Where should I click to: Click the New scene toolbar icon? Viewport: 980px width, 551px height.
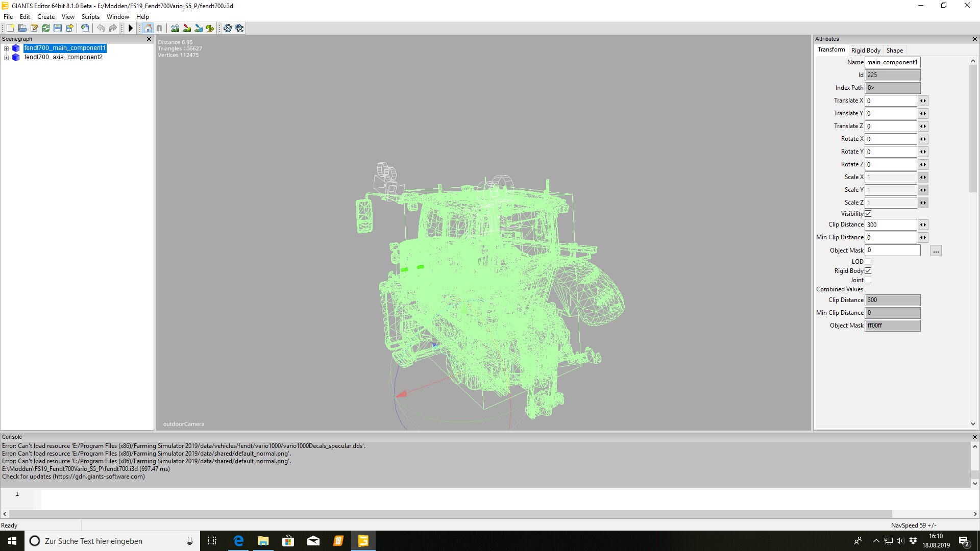pos(10,28)
